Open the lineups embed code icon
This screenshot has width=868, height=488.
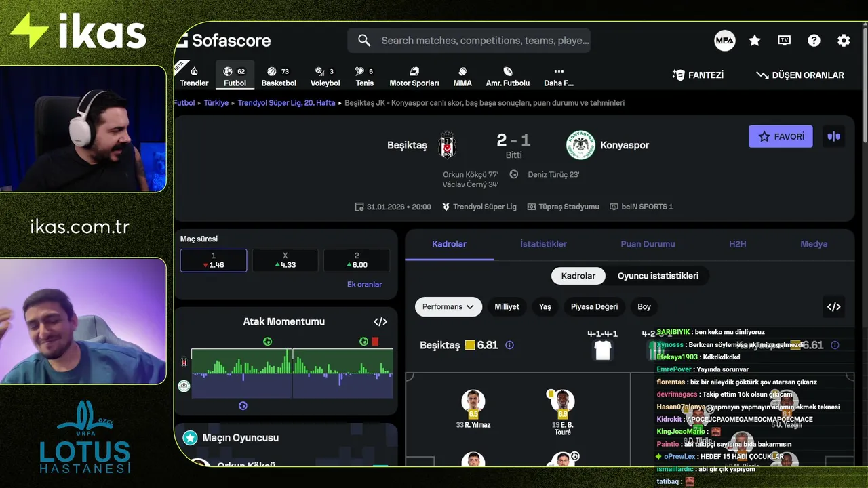pyautogui.click(x=834, y=307)
